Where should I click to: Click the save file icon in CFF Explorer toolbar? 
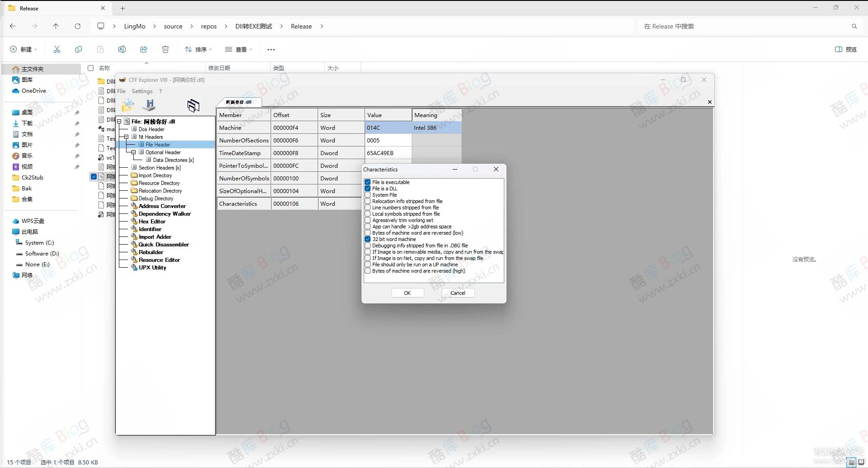pyautogui.click(x=149, y=105)
